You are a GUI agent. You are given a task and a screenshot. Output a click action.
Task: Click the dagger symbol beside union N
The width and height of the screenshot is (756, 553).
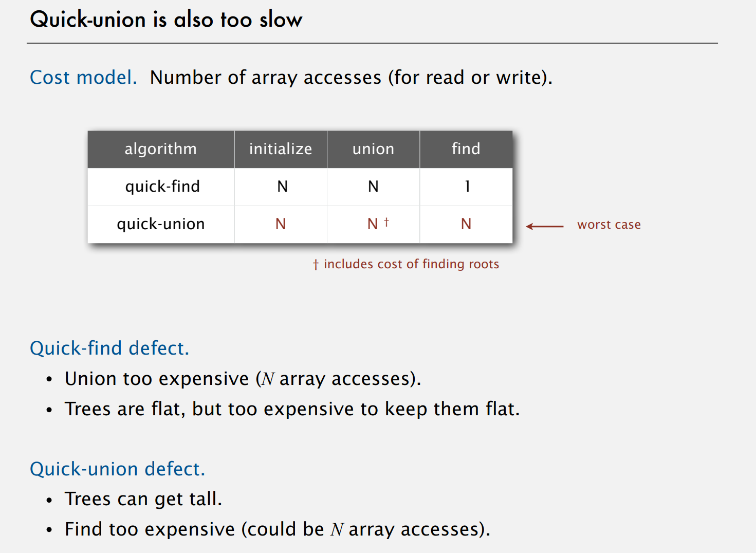pos(386,222)
